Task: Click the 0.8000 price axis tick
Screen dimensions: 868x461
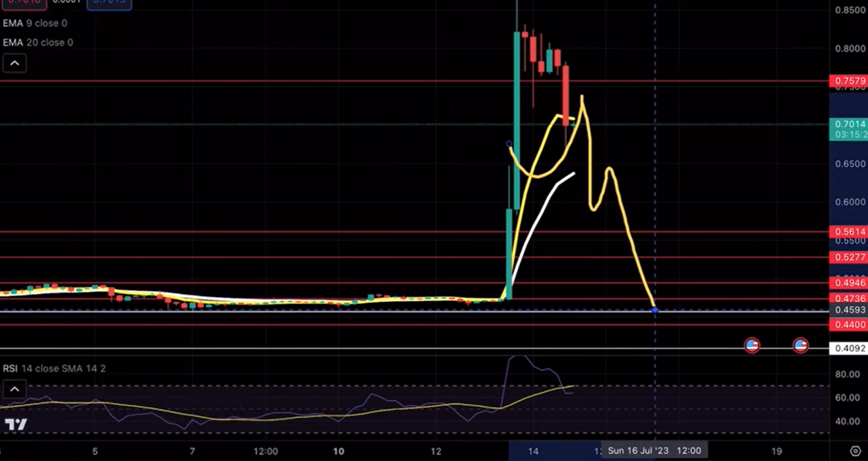Action: [850, 48]
